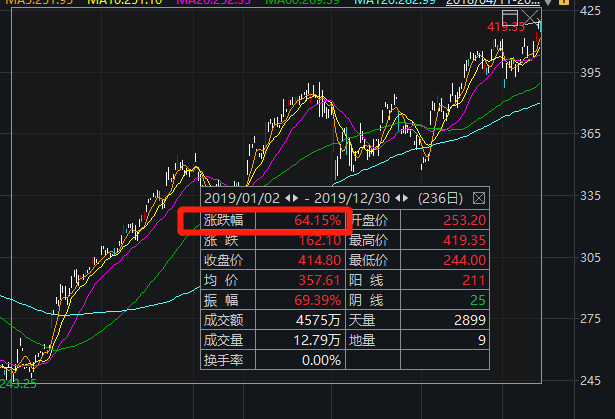The image size is (615, 419).
Task: Open the 2018/04/11 date range link
Action: pyautogui.click(x=493, y=2)
